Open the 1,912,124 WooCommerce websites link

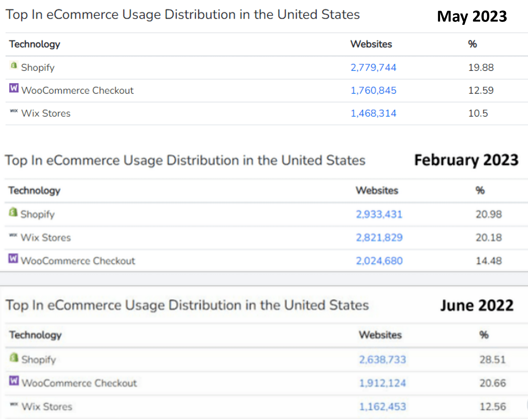coord(383,383)
